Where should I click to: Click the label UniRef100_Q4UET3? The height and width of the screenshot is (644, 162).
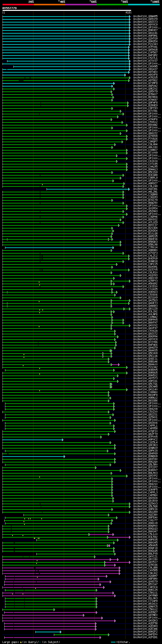tap(145, 303)
